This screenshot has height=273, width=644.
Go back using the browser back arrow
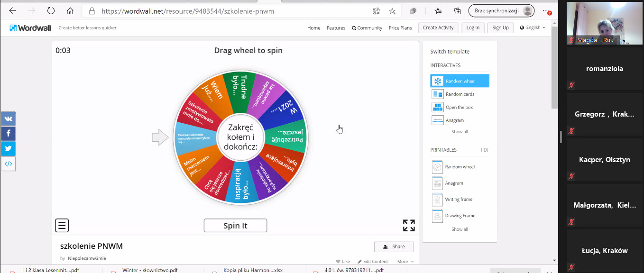pos(13,11)
